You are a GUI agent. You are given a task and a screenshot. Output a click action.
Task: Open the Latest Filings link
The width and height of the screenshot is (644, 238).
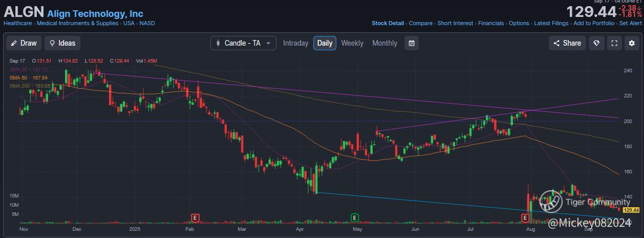551,23
